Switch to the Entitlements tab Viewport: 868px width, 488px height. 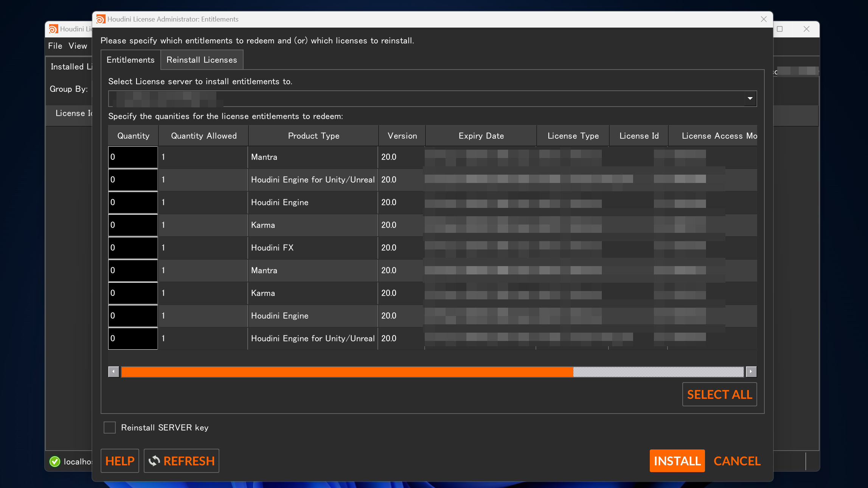point(130,60)
